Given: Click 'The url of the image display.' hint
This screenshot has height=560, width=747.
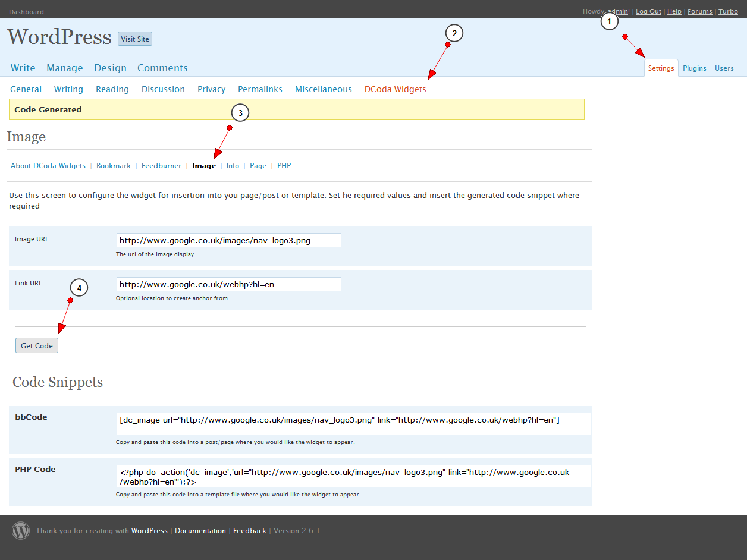Looking at the screenshot, I should point(156,254).
